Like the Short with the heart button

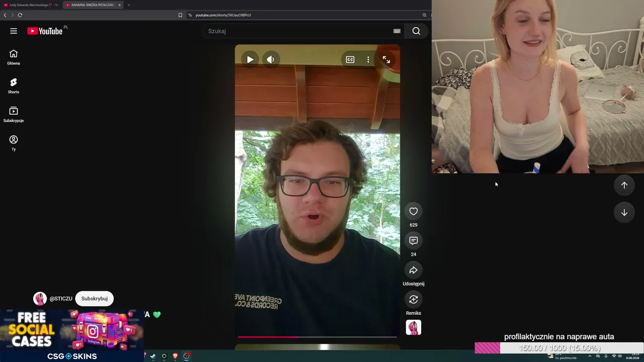coord(414,211)
